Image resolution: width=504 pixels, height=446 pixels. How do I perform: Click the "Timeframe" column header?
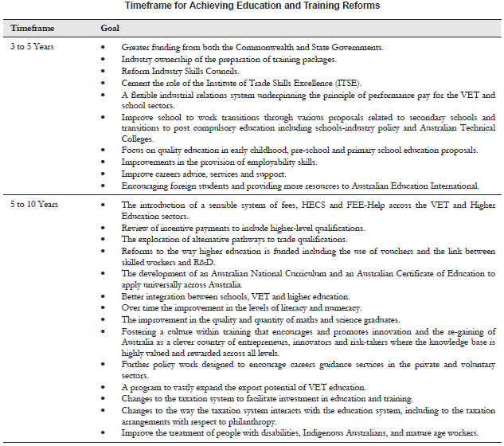coord(32,29)
